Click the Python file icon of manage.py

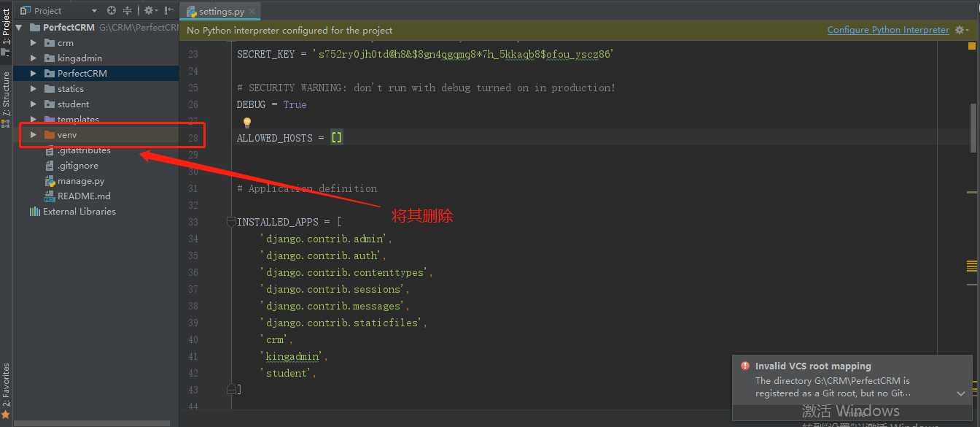pyautogui.click(x=50, y=181)
